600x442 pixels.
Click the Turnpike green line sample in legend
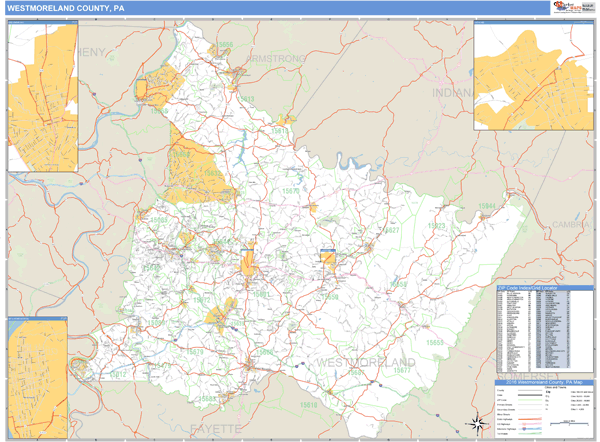530,434
